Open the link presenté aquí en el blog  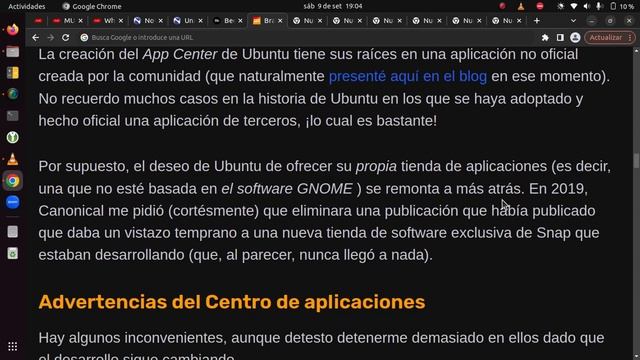click(408, 76)
